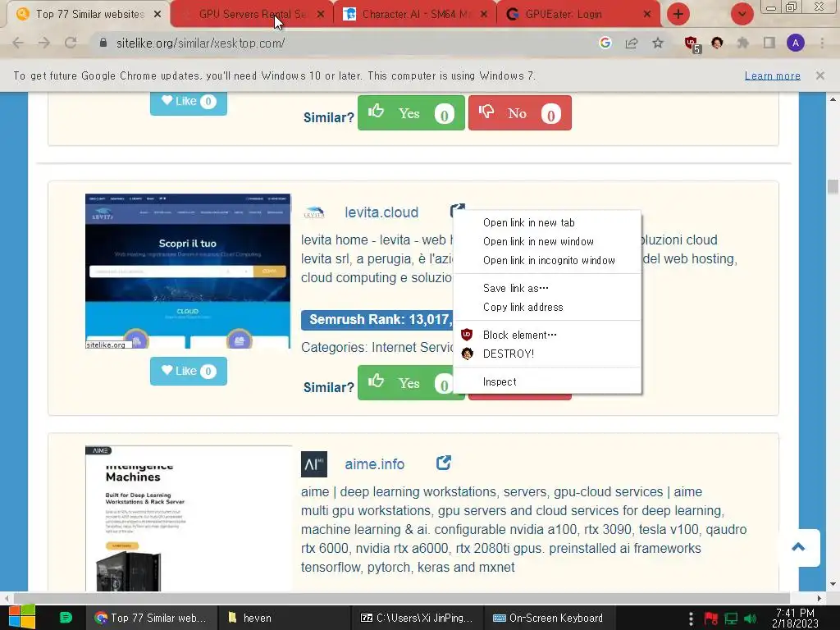Open the uBlock Origin extension icon

692,44
